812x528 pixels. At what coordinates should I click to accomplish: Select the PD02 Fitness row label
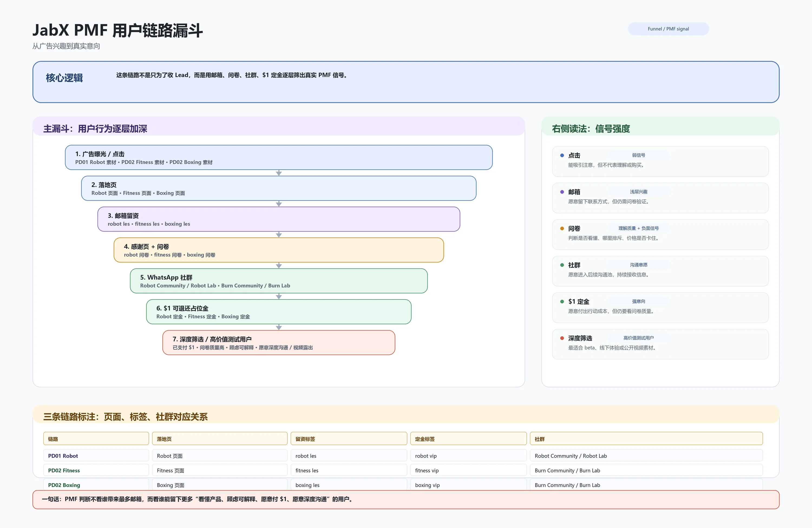[x=96, y=470]
